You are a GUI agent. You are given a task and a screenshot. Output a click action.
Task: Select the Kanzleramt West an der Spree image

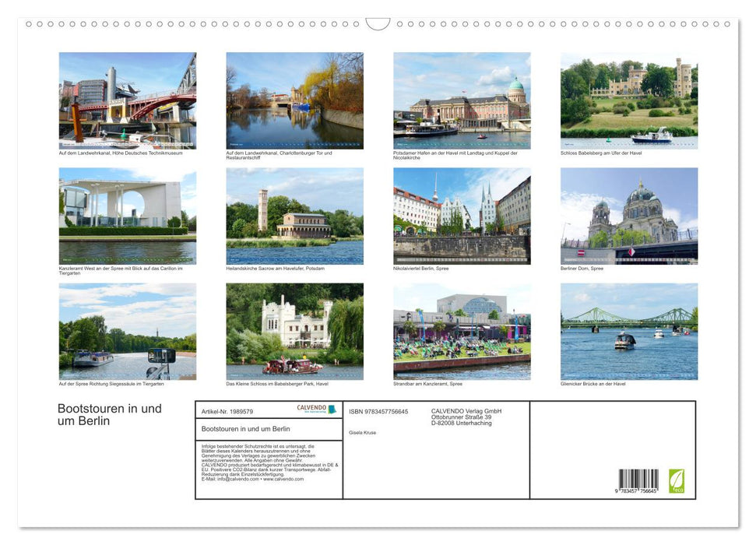pos(128,216)
